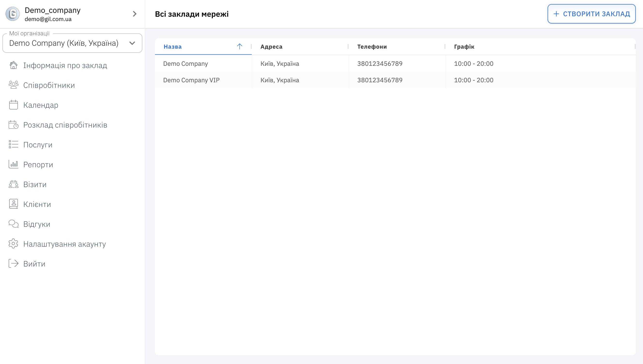Sort by the Адреса column header
Viewport: 643px width, 364px height.
(x=271, y=47)
